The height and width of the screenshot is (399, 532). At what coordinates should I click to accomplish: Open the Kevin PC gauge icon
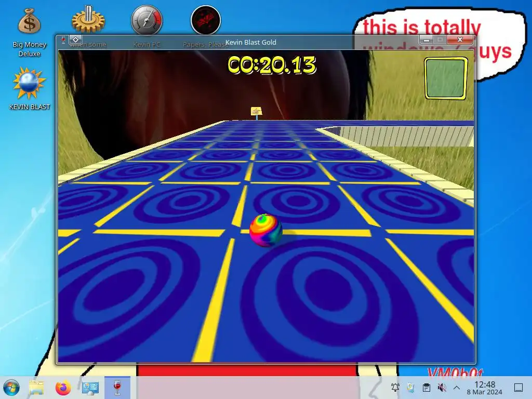click(147, 20)
